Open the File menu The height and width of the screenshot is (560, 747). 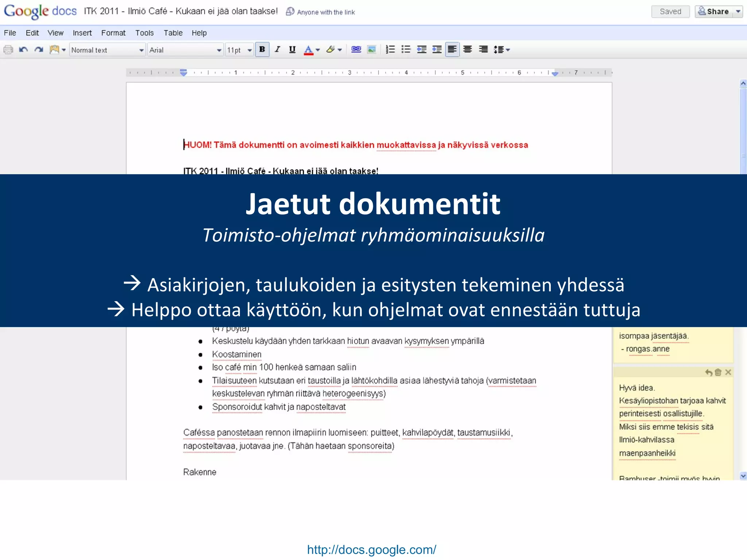pos(10,33)
